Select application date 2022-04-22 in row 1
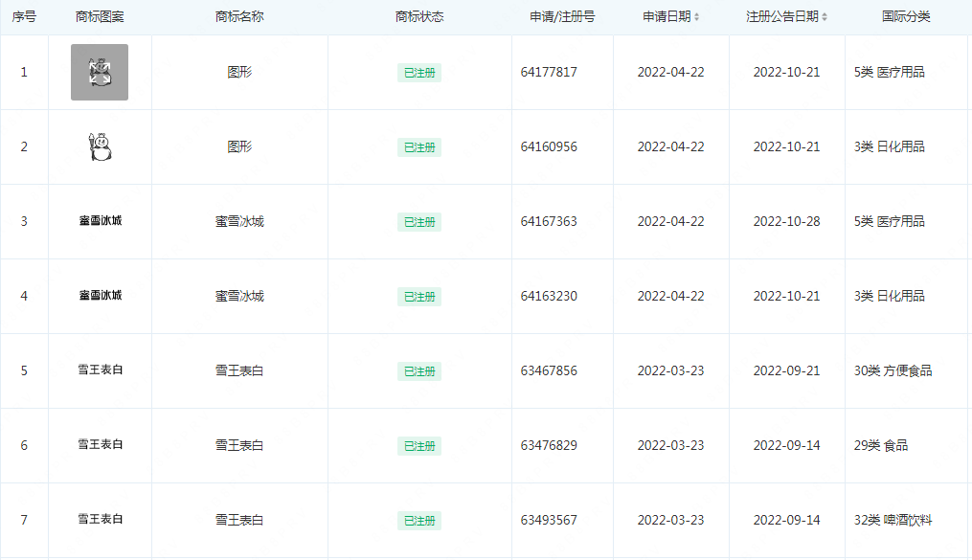972x560 pixels. click(x=670, y=72)
